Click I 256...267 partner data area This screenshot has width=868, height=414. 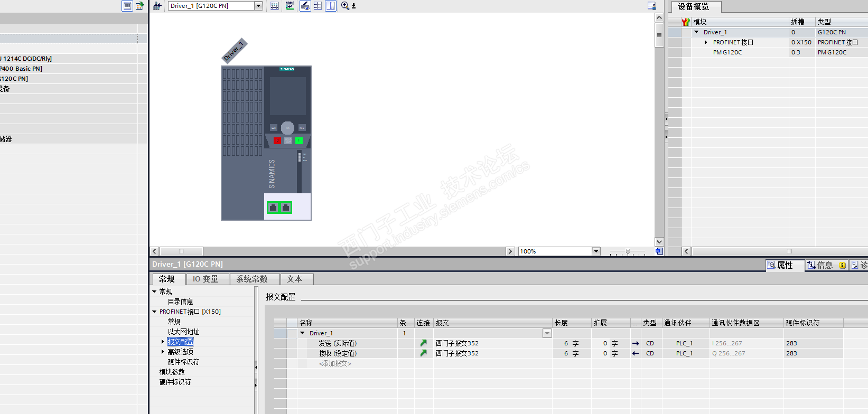click(727, 343)
